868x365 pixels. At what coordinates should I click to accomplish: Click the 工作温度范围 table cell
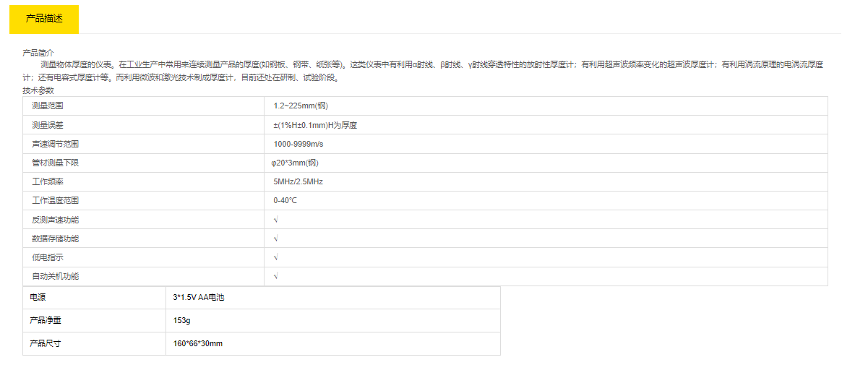144,200
